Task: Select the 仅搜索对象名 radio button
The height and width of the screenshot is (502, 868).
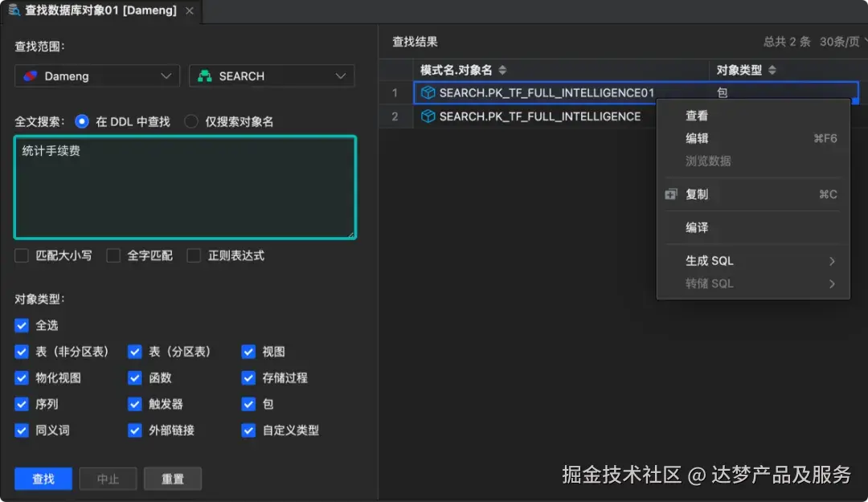Action: point(191,121)
